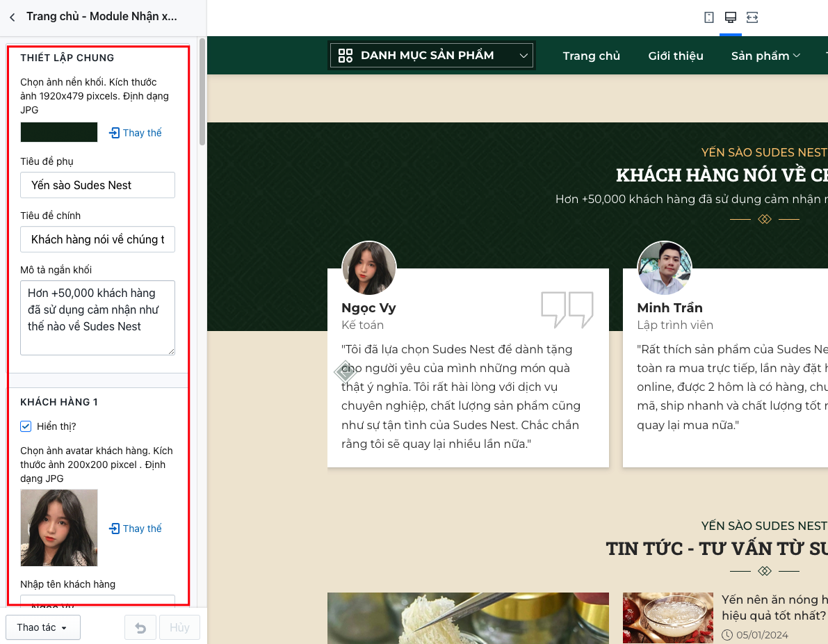Click quote mark icon on Ngọc Vy card
Screen dimensions: 828x644
point(567,309)
